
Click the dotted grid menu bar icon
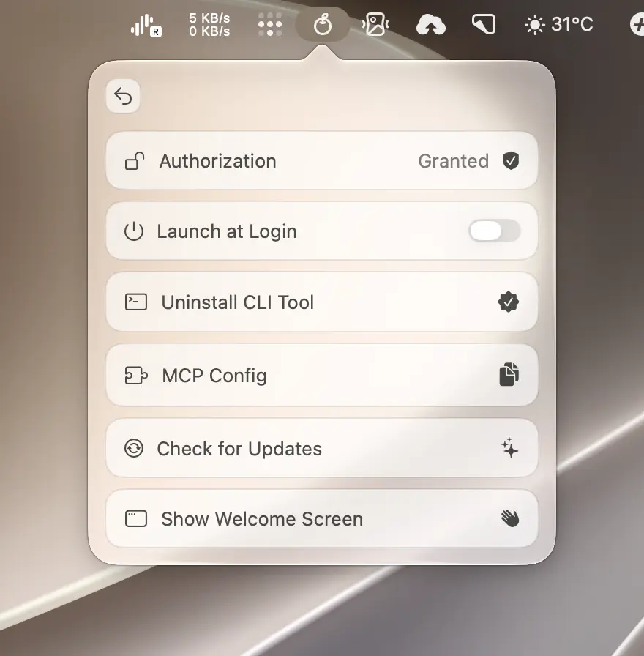point(270,24)
